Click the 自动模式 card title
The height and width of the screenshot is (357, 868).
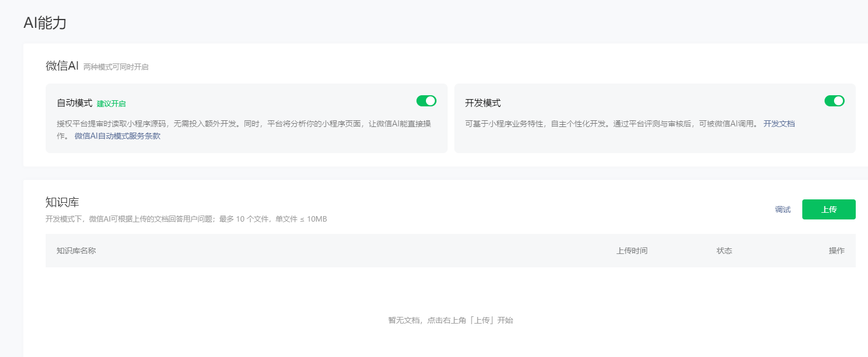pos(75,103)
